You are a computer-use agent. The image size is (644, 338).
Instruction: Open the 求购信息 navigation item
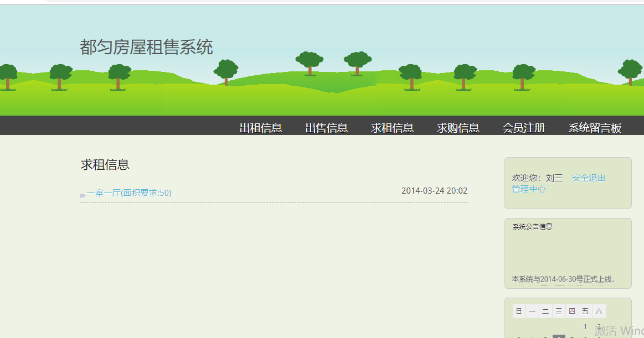click(x=458, y=128)
